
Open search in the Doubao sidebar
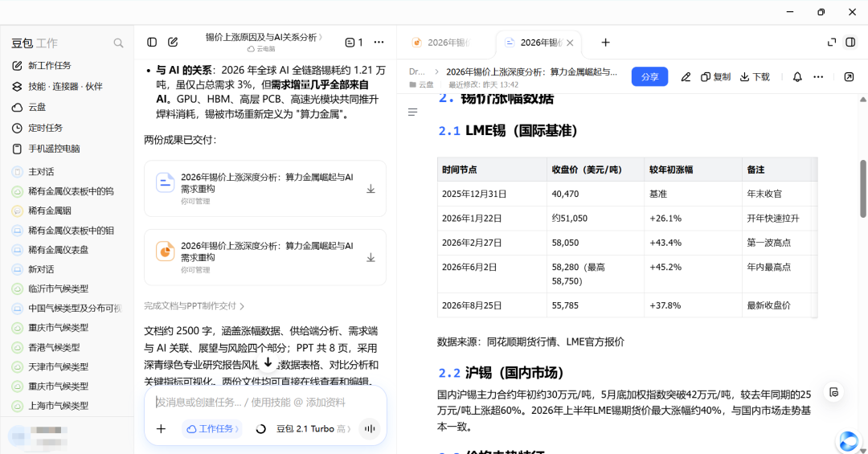tap(118, 43)
